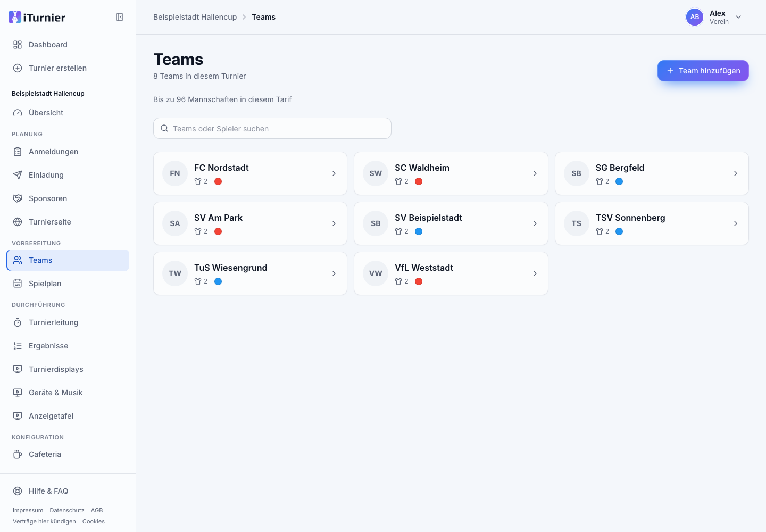Click the Sponsoren menu item

68,198
